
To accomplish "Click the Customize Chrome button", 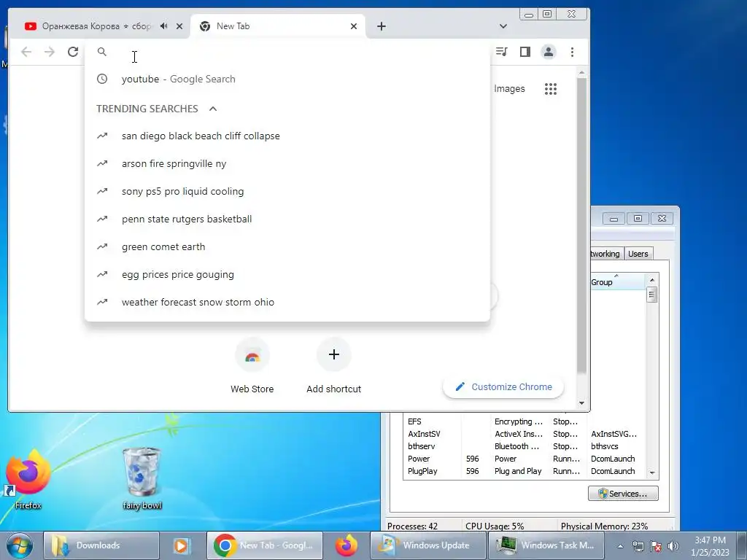I will 503,386.
